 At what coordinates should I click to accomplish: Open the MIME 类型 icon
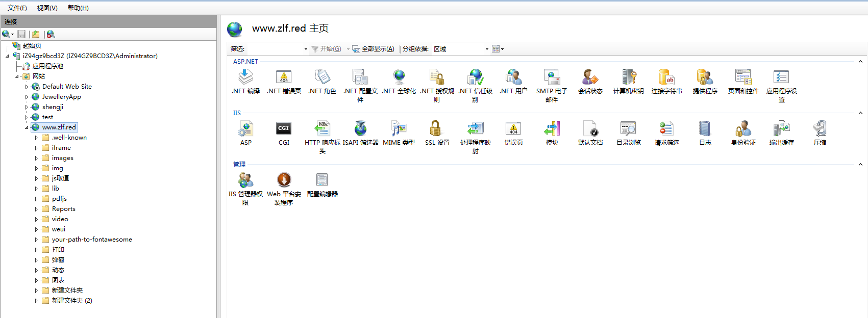[399, 129]
